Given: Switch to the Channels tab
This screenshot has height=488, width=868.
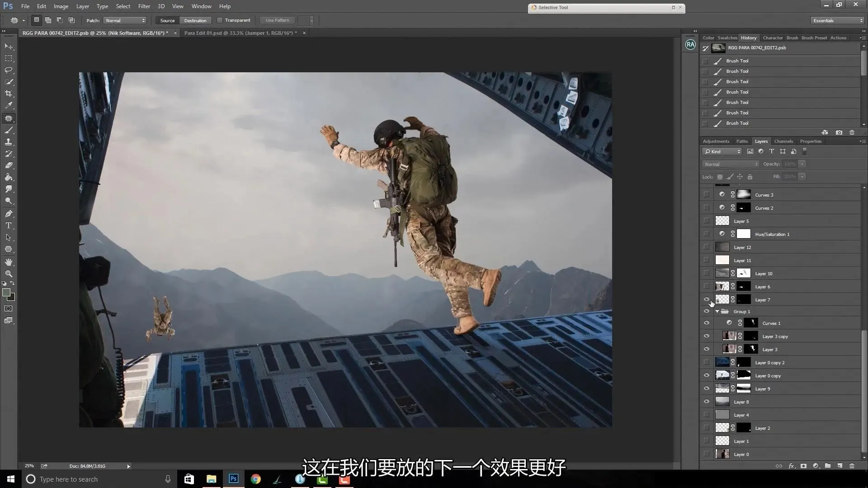Looking at the screenshot, I should pos(783,141).
